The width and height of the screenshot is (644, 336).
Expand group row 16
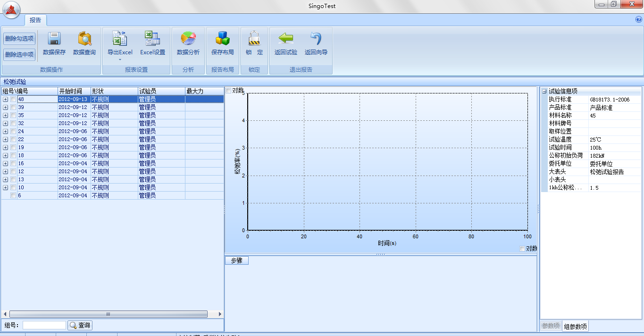(x=6, y=163)
